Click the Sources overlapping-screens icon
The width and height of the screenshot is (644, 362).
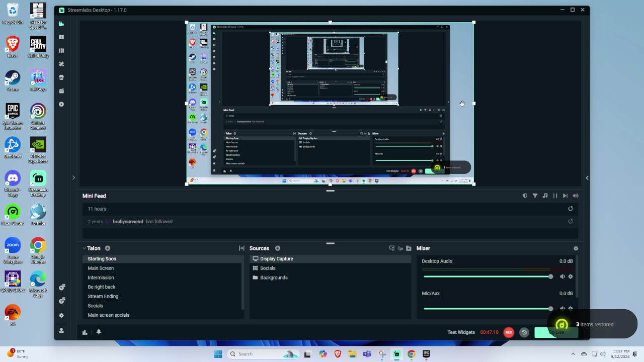point(392,248)
